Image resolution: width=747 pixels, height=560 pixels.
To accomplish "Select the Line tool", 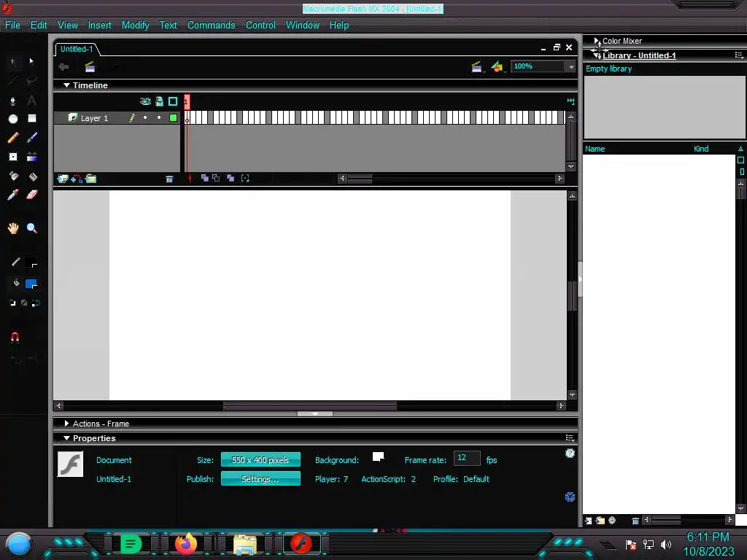I will (13, 80).
